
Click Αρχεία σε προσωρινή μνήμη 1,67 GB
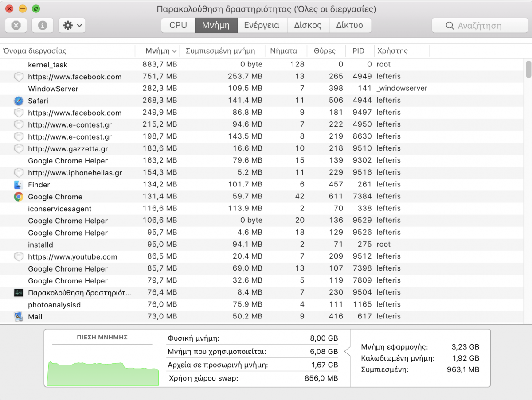coord(325,365)
